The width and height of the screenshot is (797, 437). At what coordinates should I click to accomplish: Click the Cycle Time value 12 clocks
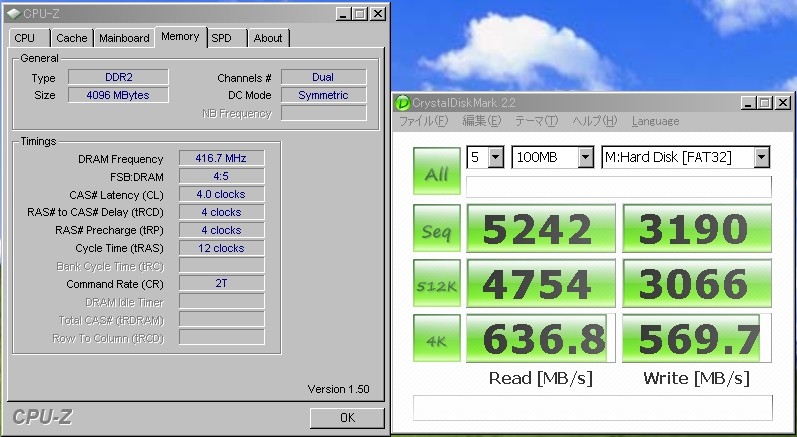coord(222,248)
